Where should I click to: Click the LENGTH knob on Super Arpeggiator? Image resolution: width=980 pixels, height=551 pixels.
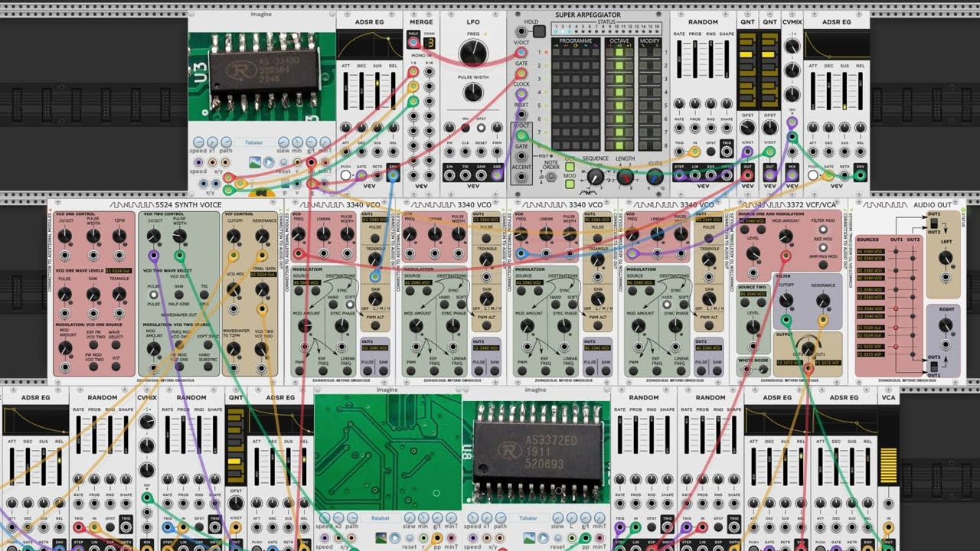point(626,178)
